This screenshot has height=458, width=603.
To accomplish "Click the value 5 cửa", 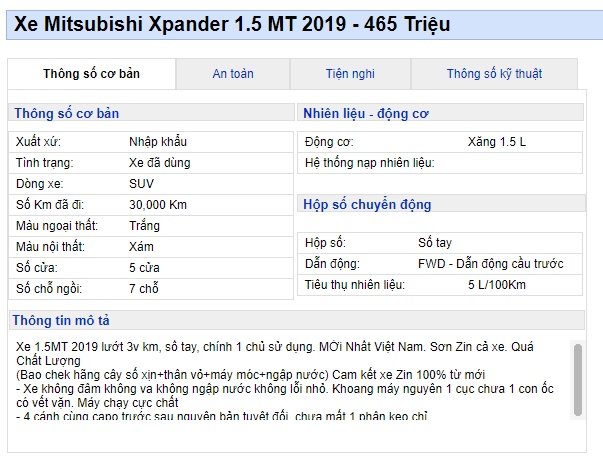I will pos(144,268).
